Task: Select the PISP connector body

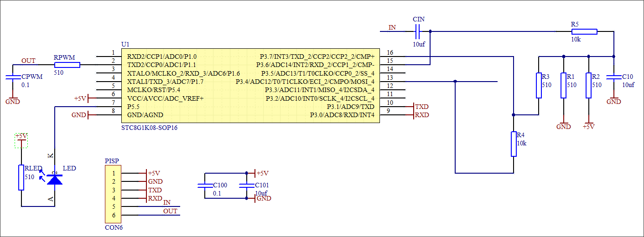Action: click(x=114, y=194)
